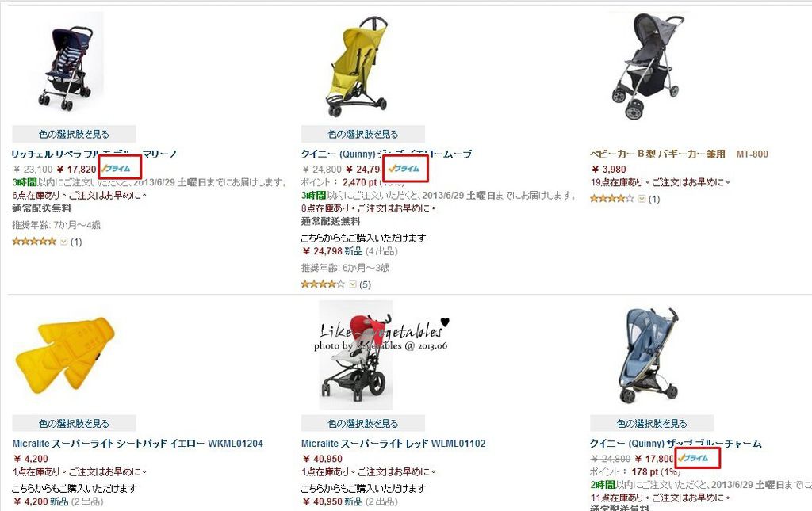Click Prime badge on Quinny blue charm listing
This screenshot has height=511, width=812.
point(693,458)
